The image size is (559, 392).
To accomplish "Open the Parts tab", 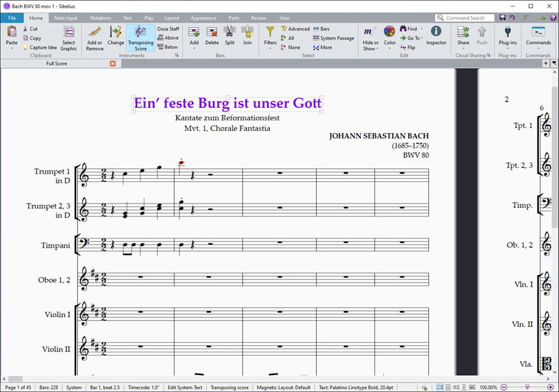I will 234,18.
